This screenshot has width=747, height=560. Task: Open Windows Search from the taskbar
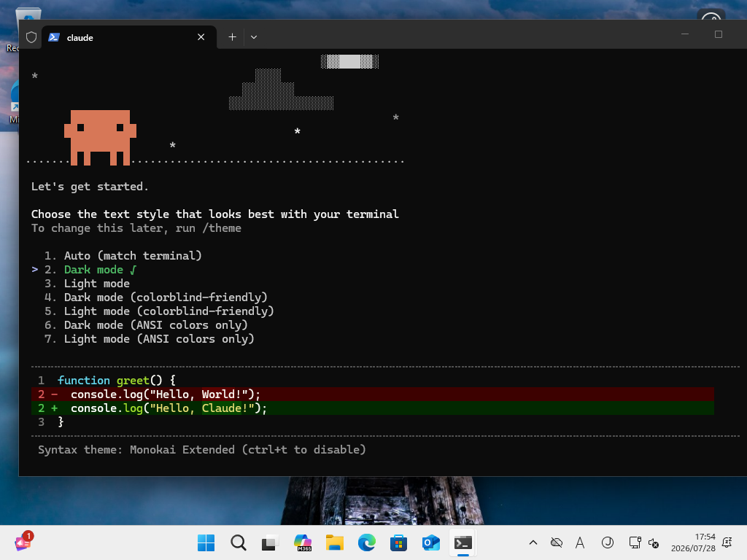[x=239, y=542]
